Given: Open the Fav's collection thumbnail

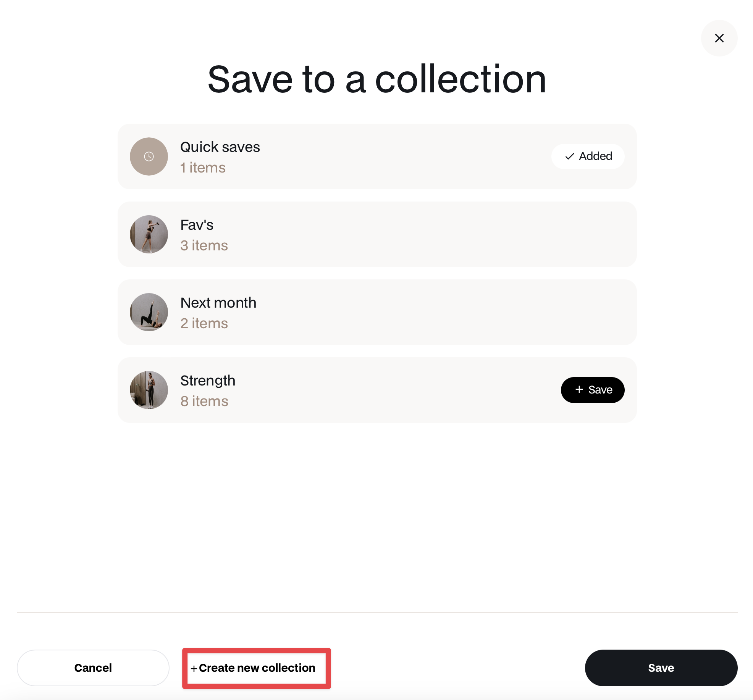Looking at the screenshot, I should (x=149, y=234).
